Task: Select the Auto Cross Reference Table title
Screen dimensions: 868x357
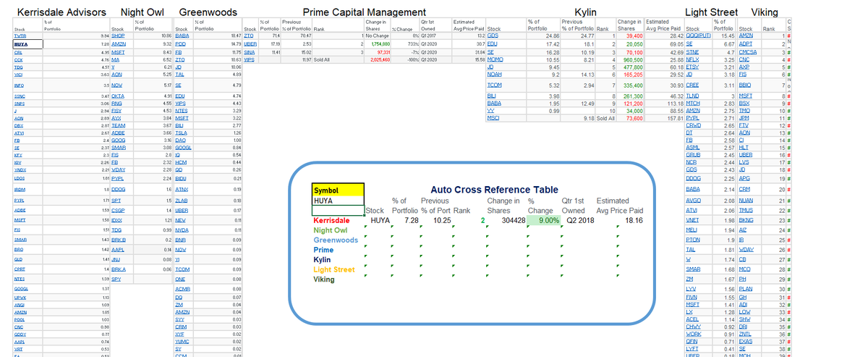Action: click(x=494, y=190)
